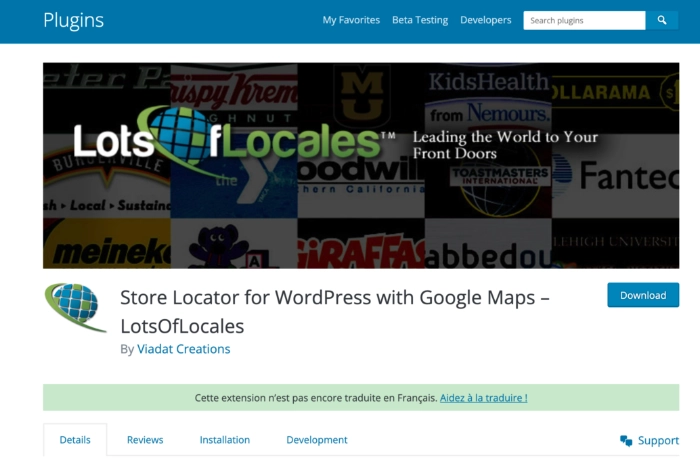This screenshot has width=700, height=467.
Task: Click the magnifier search button
Action: [662, 20]
